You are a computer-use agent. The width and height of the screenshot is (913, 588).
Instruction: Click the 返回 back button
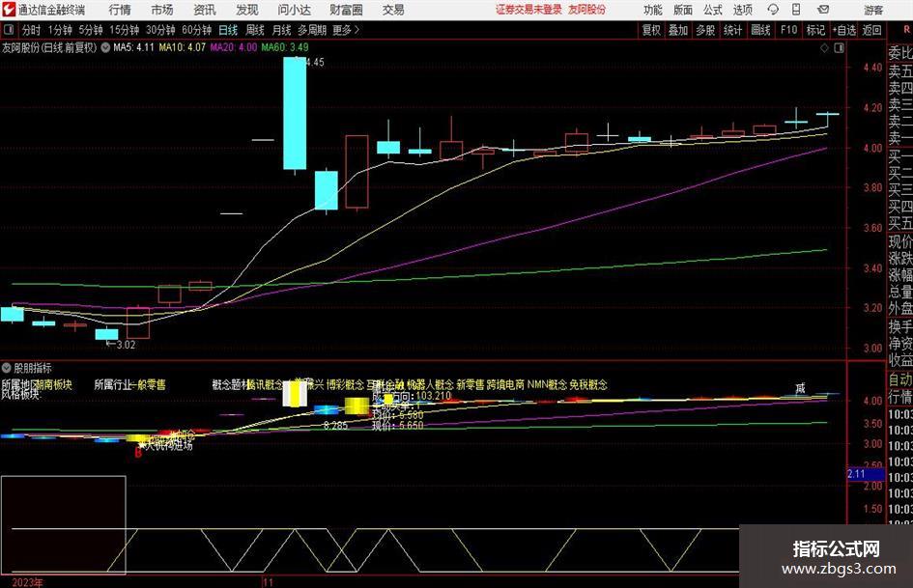tap(871, 30)
